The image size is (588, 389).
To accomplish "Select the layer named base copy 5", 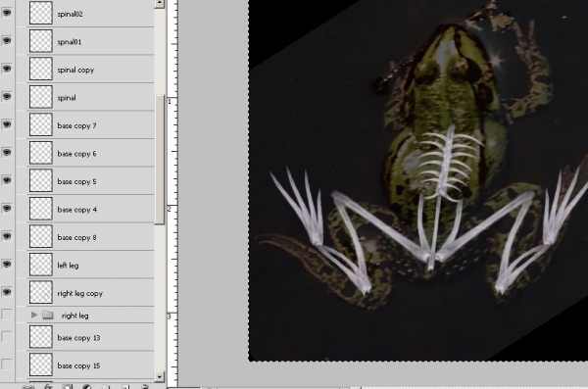I will click(x=76, y=181).
